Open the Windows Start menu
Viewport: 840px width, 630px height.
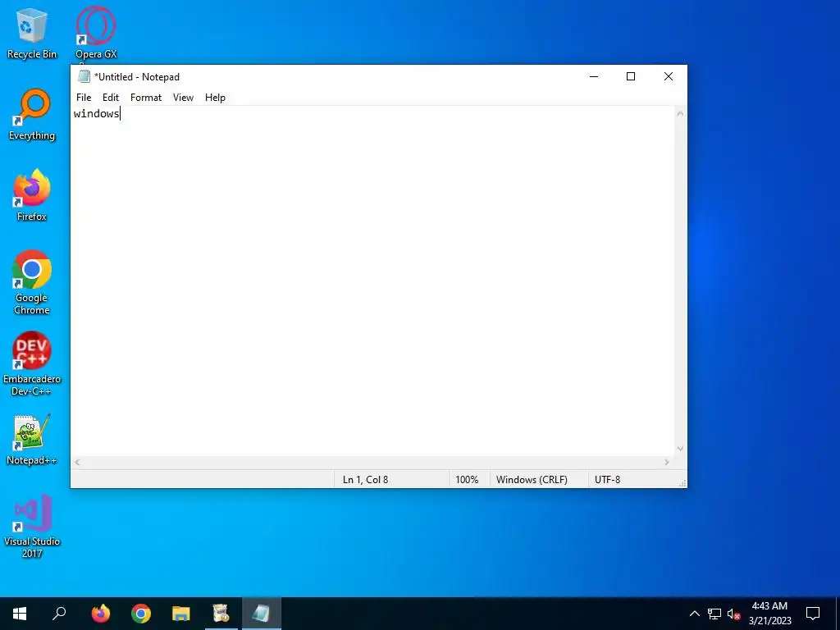point(20,614)
